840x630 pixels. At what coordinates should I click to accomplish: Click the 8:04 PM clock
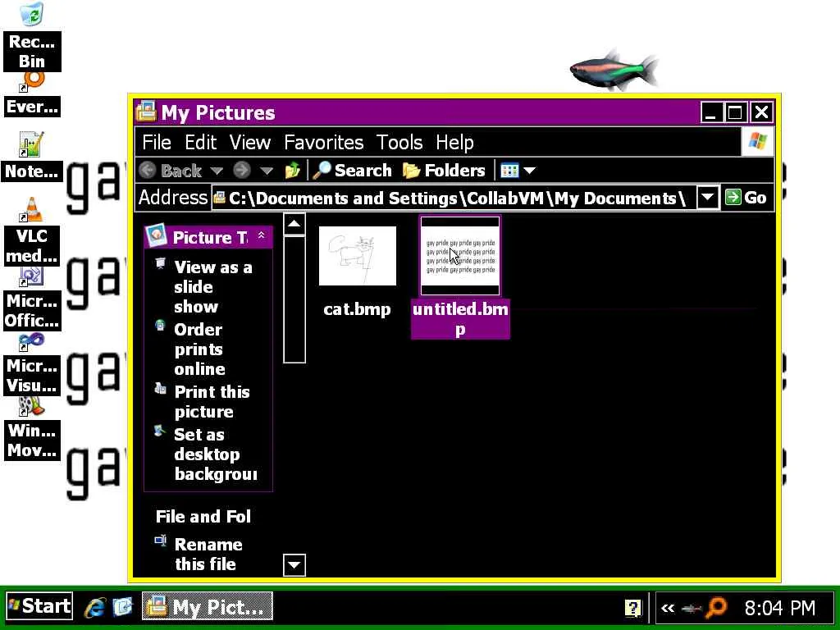[x=780, y=608]
